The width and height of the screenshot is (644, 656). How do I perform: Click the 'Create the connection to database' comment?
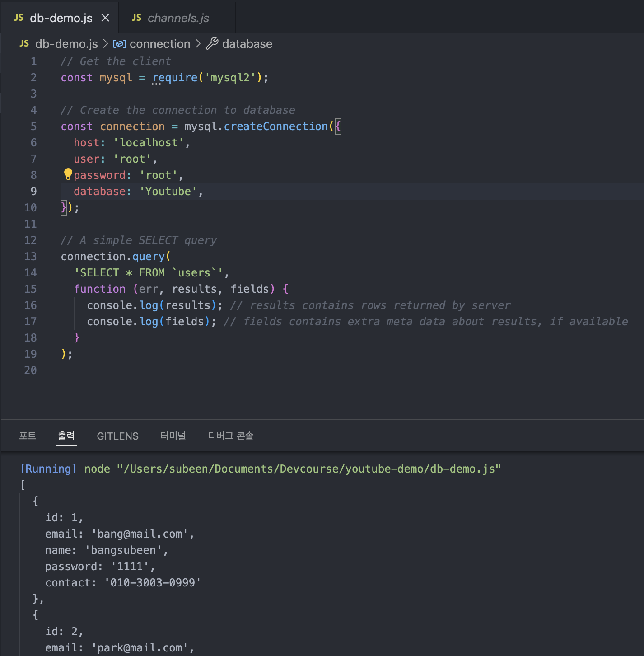click(x=177, y=110)
